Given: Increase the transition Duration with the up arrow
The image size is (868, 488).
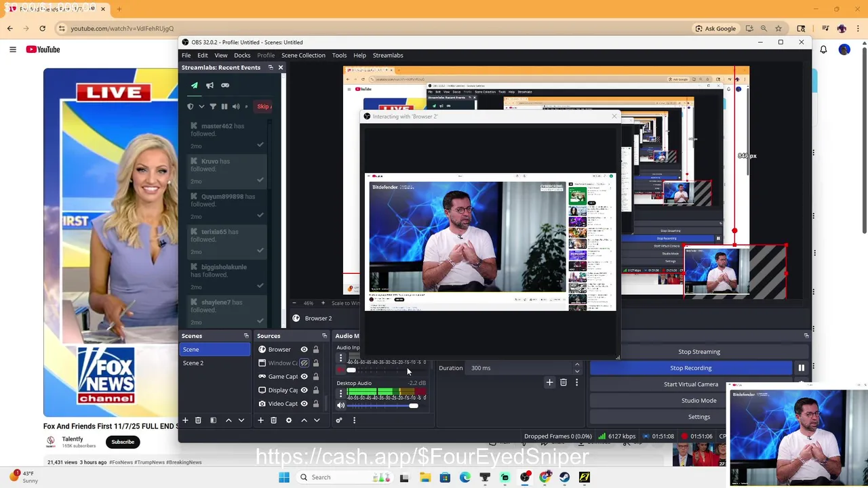Looking at the screenshot, I should [577, 365].
